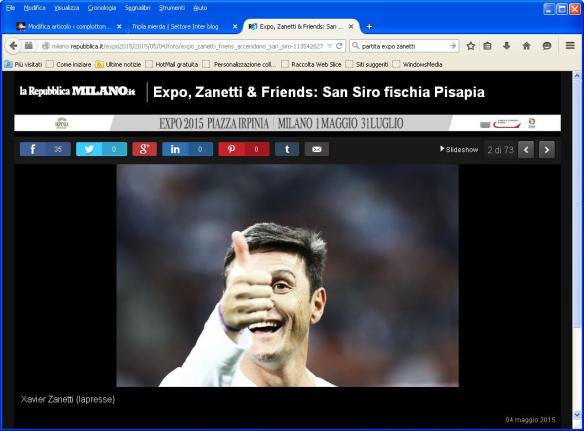Open Personalizzazione coll. bookmark
Screen dimensions: 584x431
[x=239, y=64]
